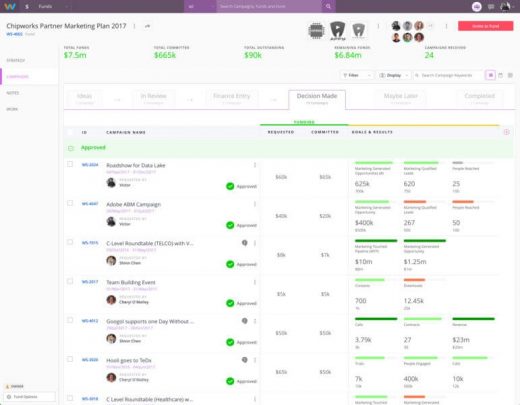Check the Googol supports one Day row checkbox

[70, 320]
